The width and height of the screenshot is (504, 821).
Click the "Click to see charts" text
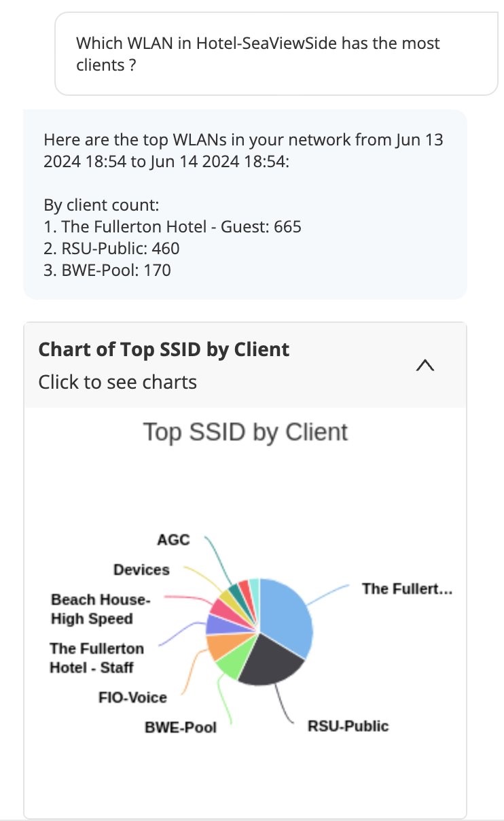(x=118, y=382)
